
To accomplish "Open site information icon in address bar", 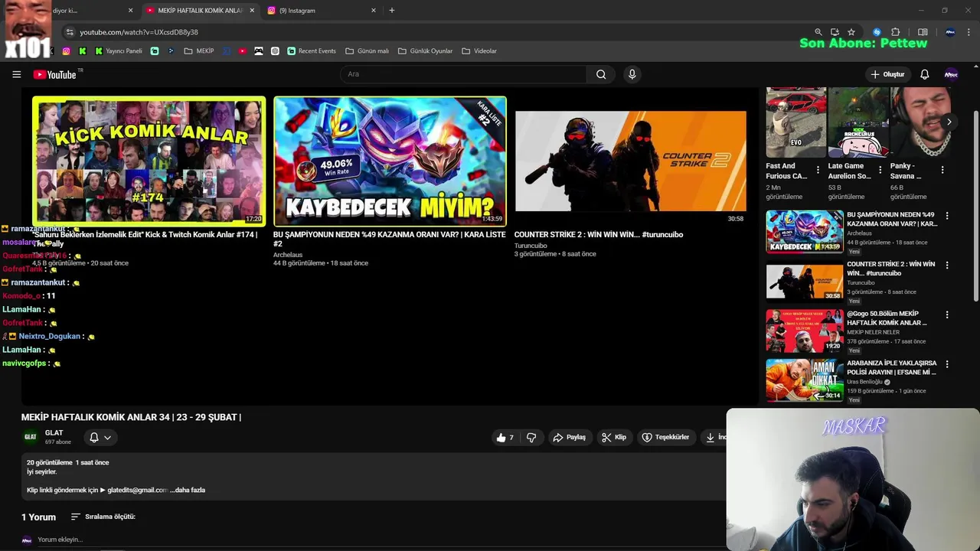I will coord(70,32).
